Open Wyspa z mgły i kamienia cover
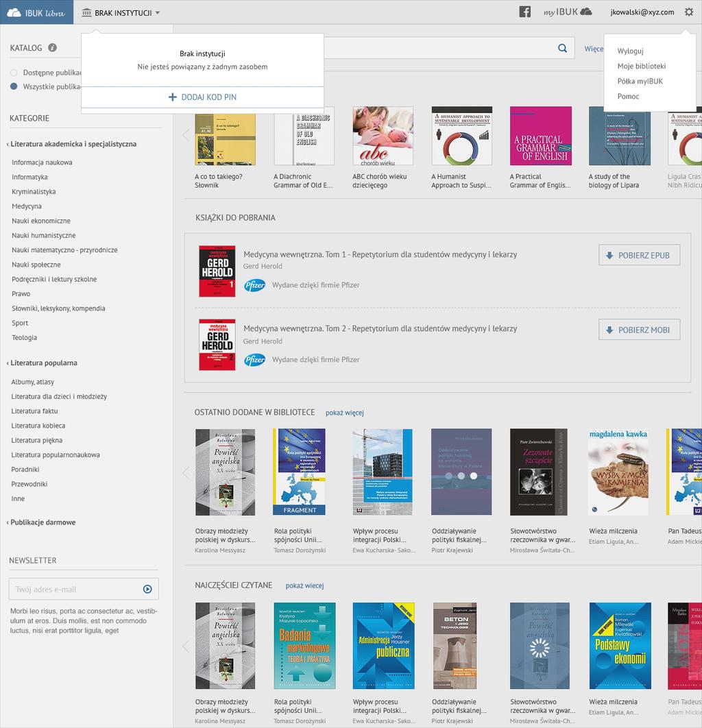The image size is (702, 728). pyautogui.click(x=618, y=472)
